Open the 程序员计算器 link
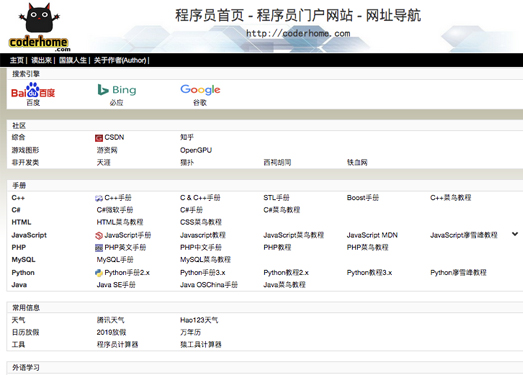Viewport: 523px width, 375px height. pos(117,344)
